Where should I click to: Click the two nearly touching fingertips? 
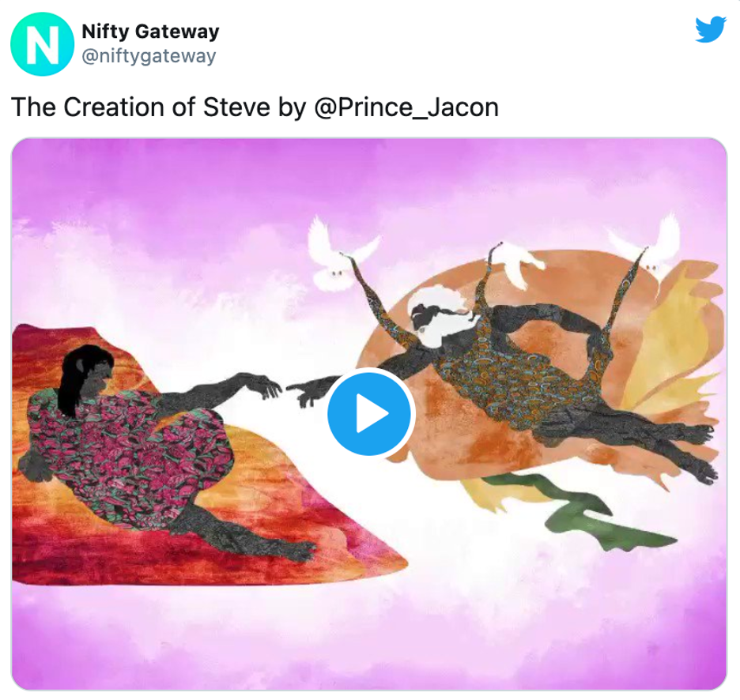[284, 390]
